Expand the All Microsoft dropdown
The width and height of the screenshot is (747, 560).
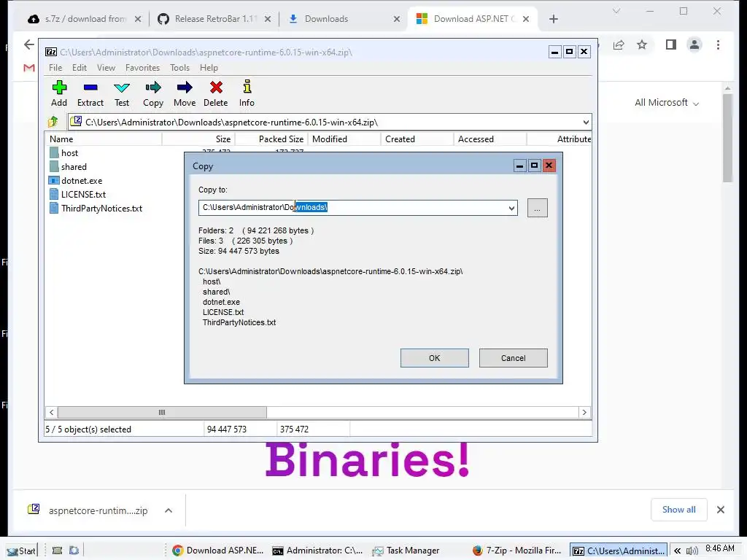point(666,102)
